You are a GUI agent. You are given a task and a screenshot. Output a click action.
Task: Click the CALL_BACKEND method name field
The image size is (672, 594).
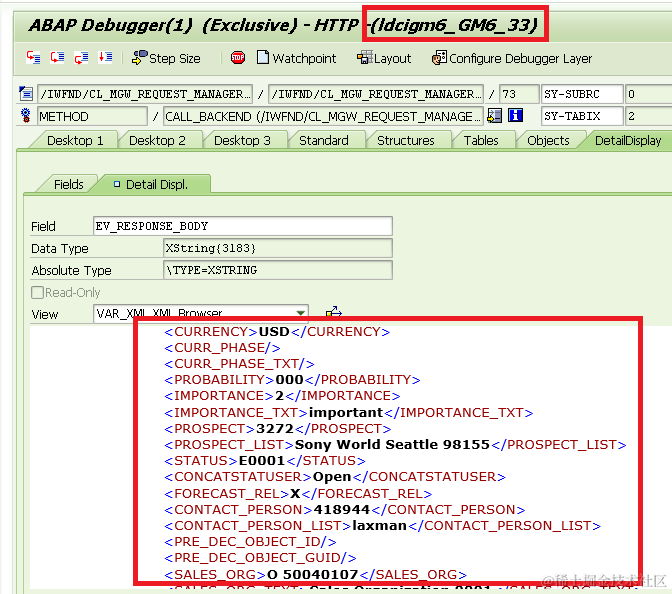pos(323,116)
